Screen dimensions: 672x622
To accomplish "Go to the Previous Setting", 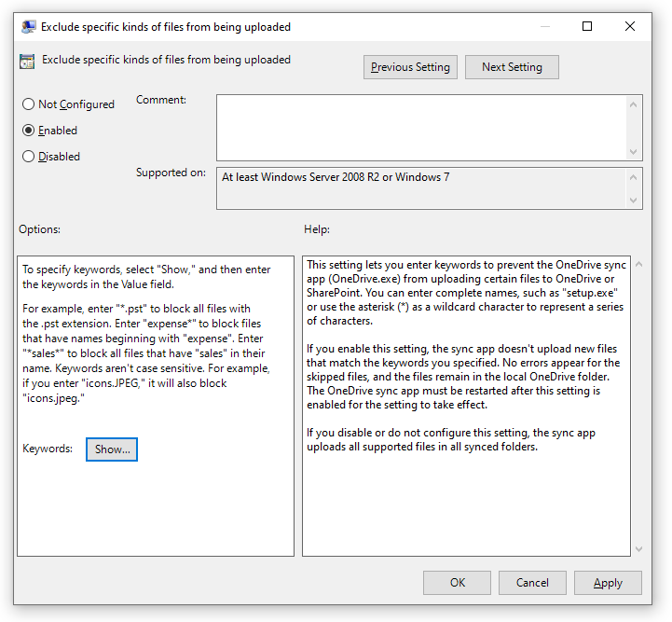I will pyautogui.click(x=410, y=67).
